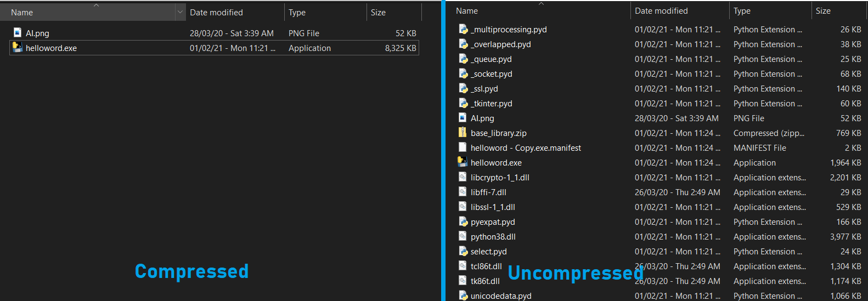Select AI.png file name in left pane
Viewport: 868px width, 301px height.
[37, 33]
